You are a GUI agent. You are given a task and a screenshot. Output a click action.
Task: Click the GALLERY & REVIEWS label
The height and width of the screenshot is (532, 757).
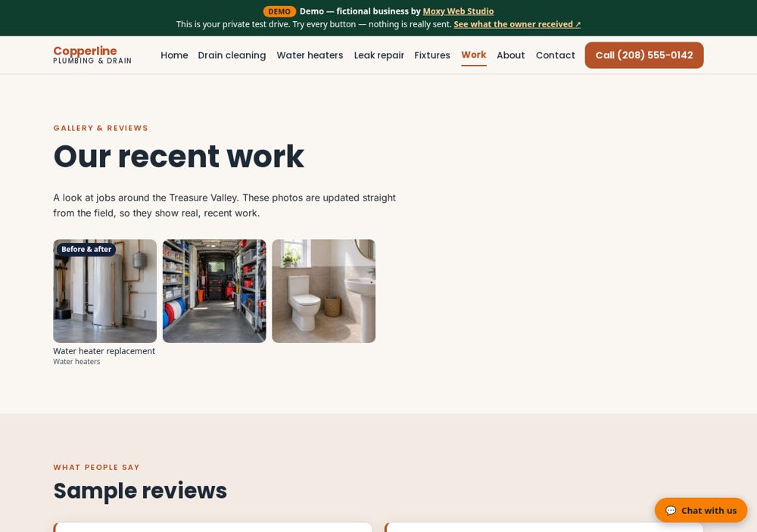(x=101, y=128)
